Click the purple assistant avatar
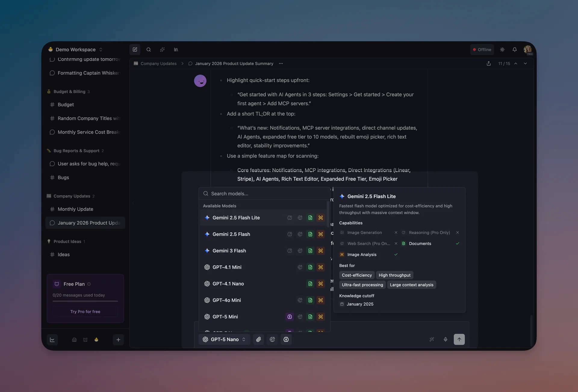 (x=200, y=81)
